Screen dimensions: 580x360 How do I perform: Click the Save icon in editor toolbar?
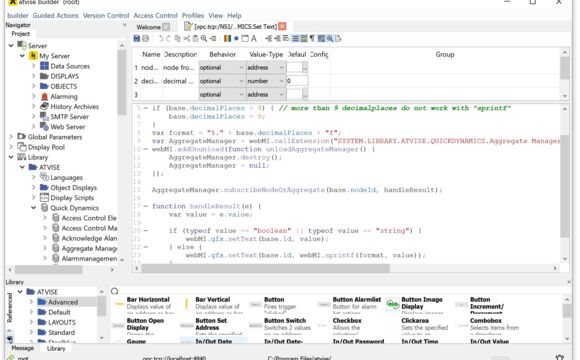click(136, 38)
